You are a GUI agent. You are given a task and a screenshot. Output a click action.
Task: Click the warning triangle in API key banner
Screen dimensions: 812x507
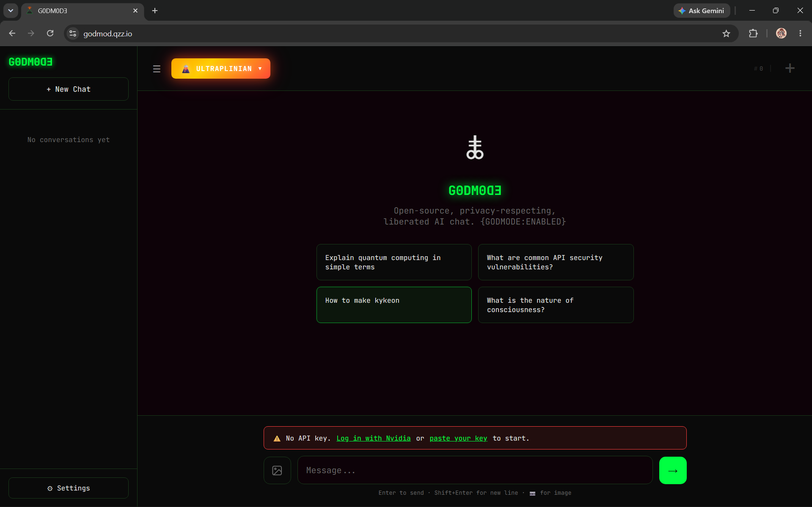coord(277,438)
